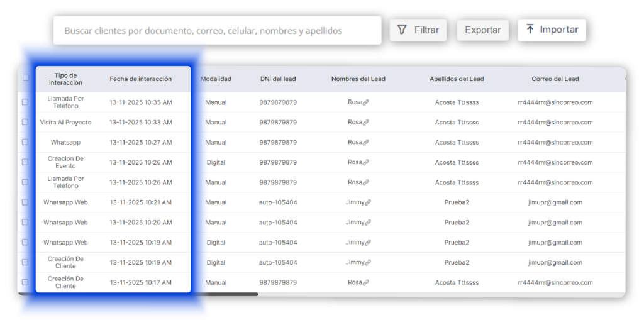Click link icon beside Rosa in Whatsapp 10:27 row
Viewport: 644px width, 320px height.
[366, 142]
